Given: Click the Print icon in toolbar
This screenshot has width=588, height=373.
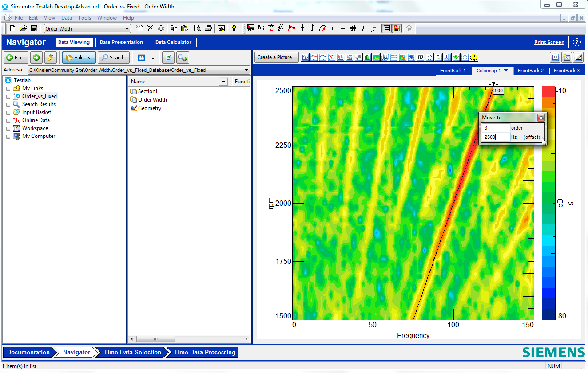Looking at the screenshot, I should click(208, 28).
